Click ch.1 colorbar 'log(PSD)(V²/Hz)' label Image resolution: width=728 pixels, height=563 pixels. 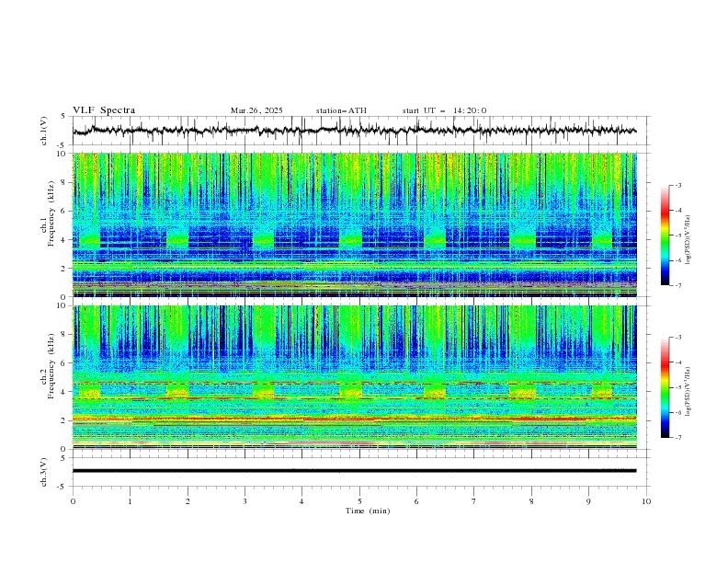pos(688,240)
